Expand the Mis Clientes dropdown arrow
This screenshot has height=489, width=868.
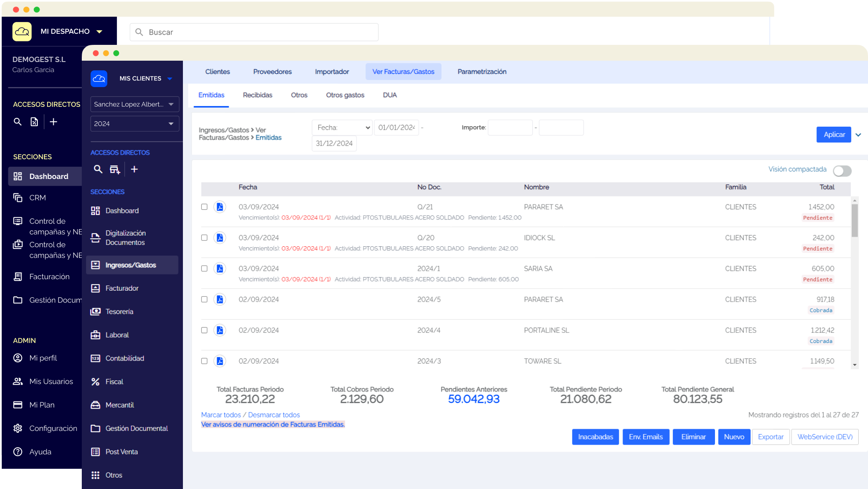coord(170,79)
